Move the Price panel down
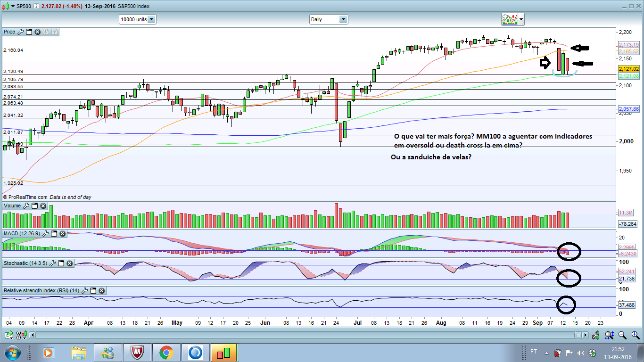Screen dimensions: 644x362 point(46,32)
